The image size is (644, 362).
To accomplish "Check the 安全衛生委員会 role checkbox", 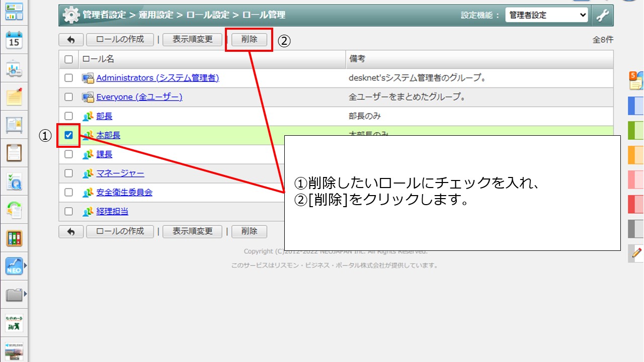I will point(69,193).
